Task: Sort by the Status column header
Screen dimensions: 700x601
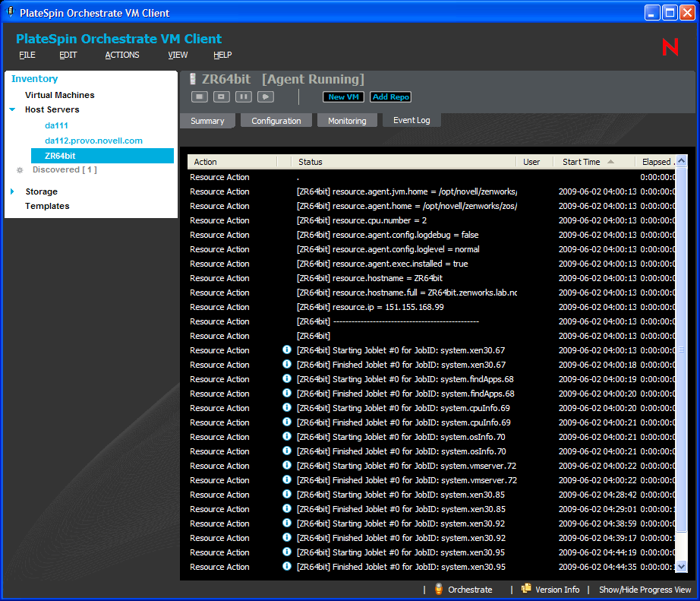Action: (404, 162)
